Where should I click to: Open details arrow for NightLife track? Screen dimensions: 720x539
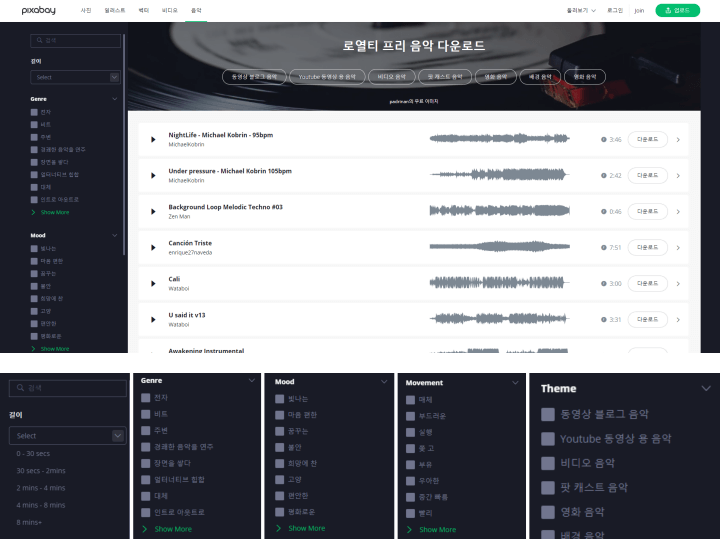click(x=678, y=140)
